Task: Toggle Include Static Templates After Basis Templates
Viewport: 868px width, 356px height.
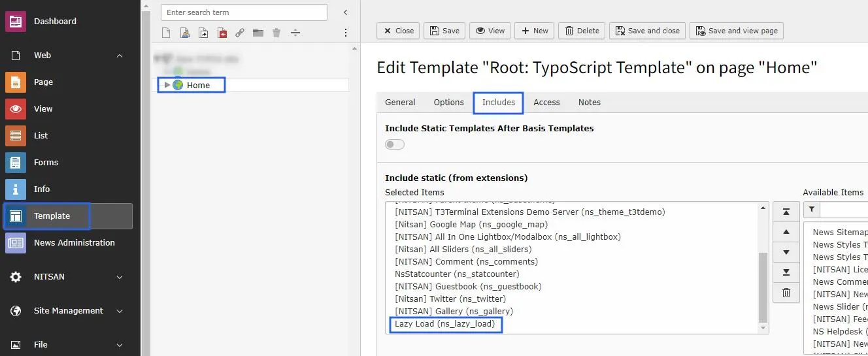Action: coord(395,144)
